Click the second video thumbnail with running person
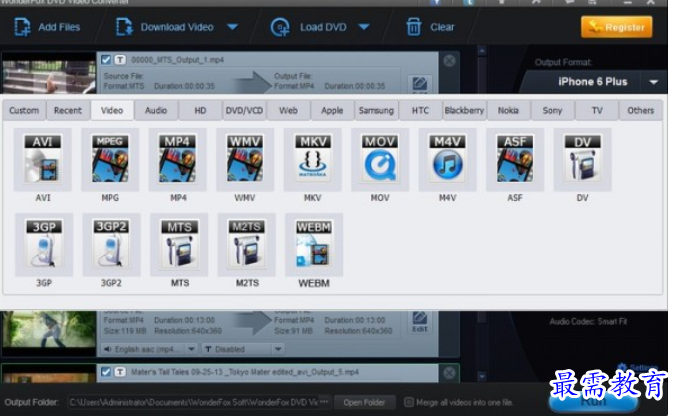Image resolution: width=674 pixels, height=416 pixels. (x=49, y=333)
